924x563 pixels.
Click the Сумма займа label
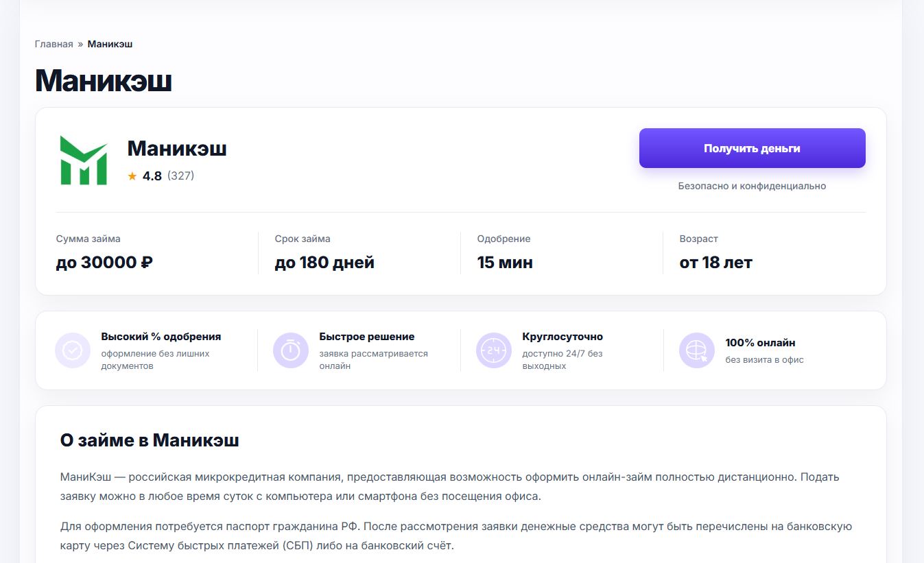[88, 239]
